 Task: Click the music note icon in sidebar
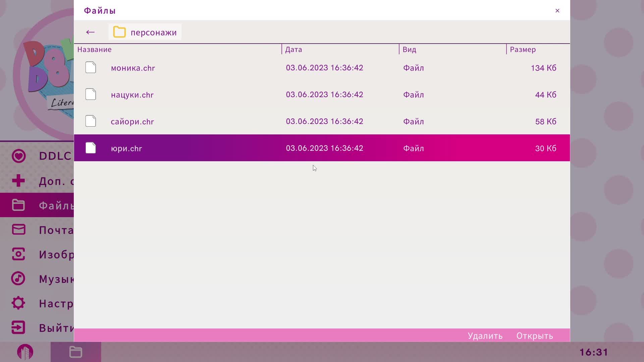pos(18,279)
